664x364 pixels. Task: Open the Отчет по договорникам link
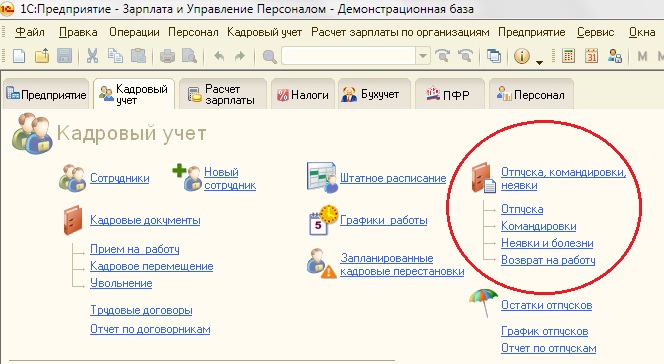(x=150, y=329)
